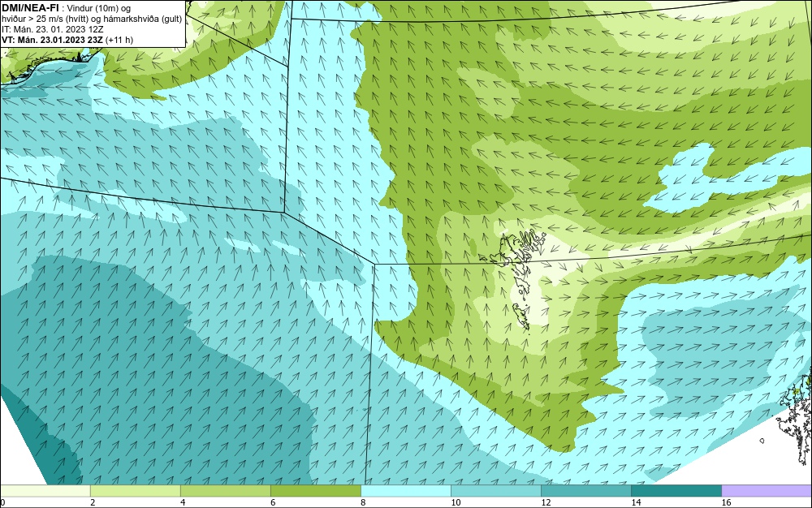Click the legend label '2'
This screenshot has width=812, height=508.
click(93, 502)
